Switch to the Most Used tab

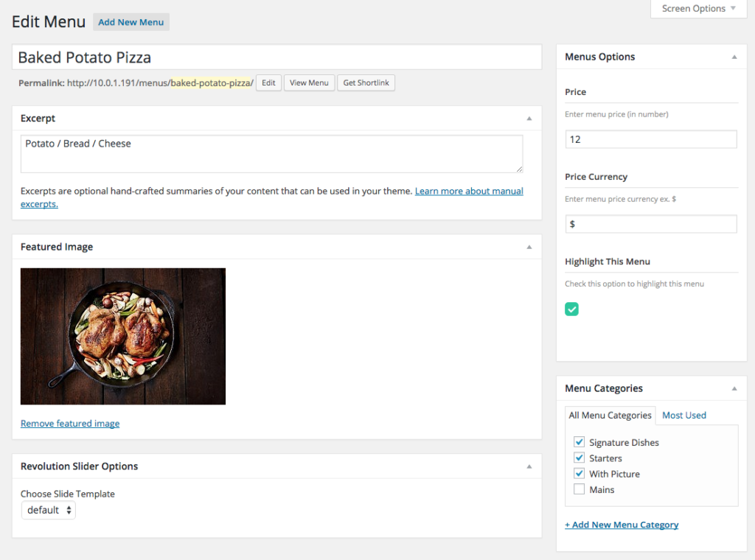point(683,416)
